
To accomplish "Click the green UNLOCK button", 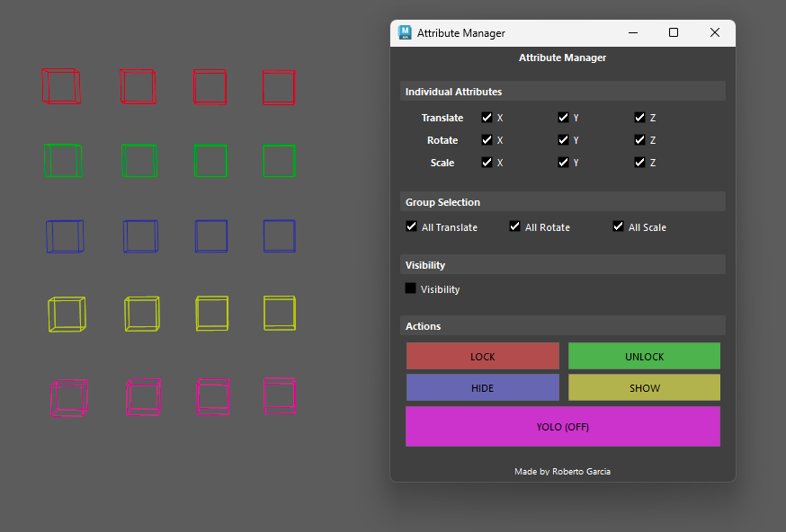I will (x=644, y=356).
